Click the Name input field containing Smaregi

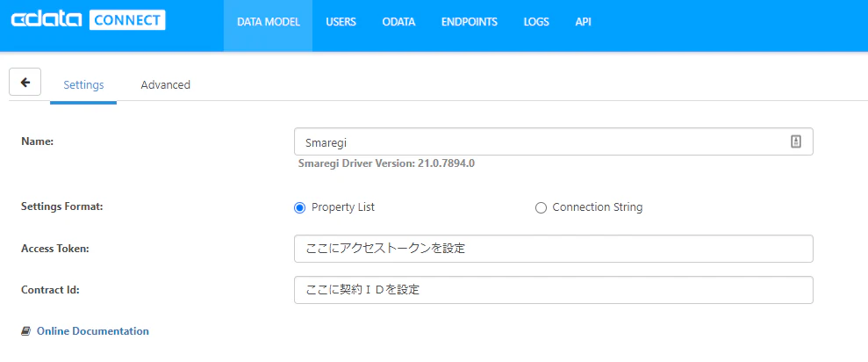coord(554,142)
